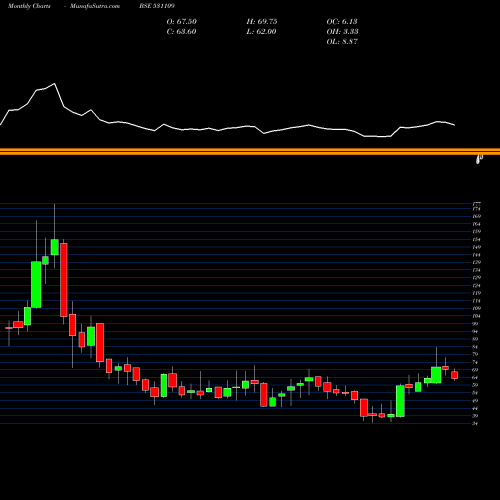Click the 44 price axis label
This screenshot has width=500, height=500.
(475, 408)
